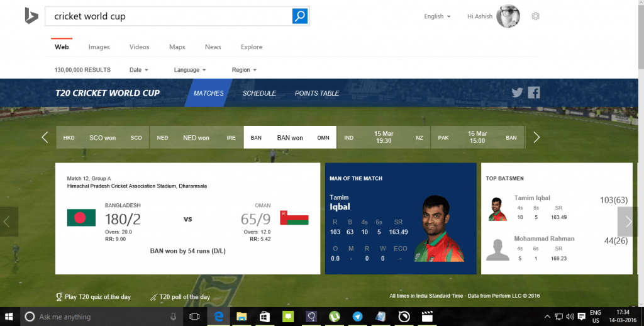
Task: Switch to the Explore tab
Action: coord(252,47)
